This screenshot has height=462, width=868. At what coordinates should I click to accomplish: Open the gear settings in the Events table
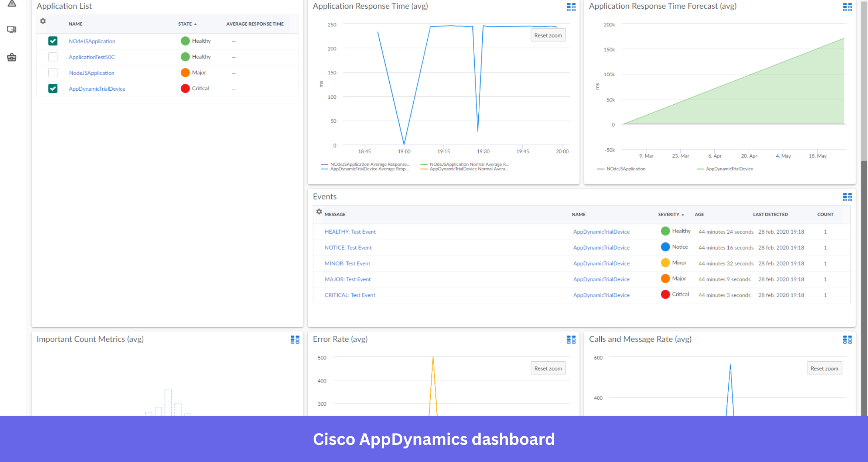(319, 212)
